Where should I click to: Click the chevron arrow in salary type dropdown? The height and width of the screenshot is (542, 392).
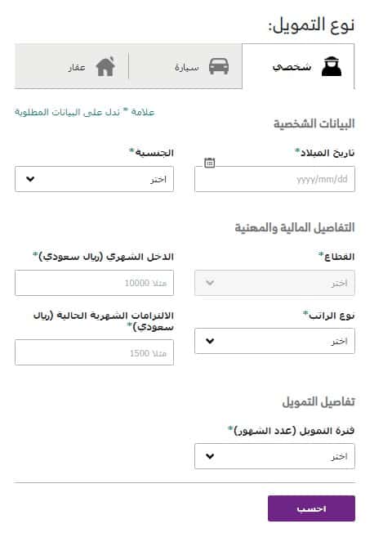tap(210, 341)
